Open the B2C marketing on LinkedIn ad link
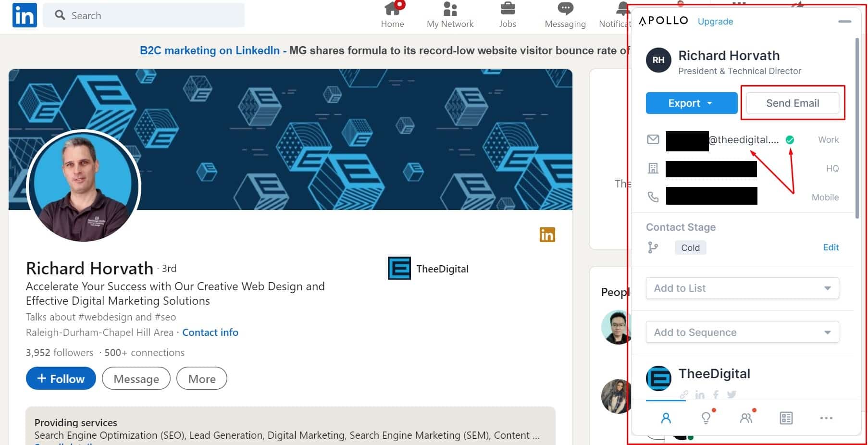 click(x=210, y=50)
